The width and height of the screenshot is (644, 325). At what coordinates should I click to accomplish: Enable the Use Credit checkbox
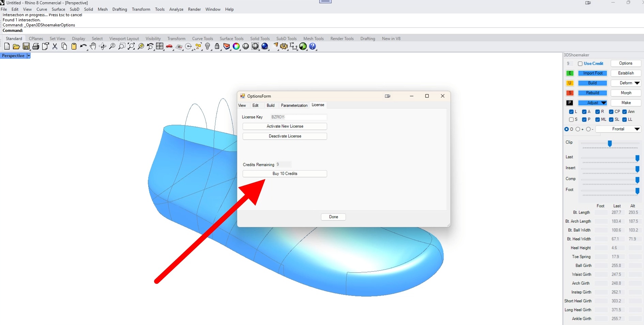click(x=580, y=64)
